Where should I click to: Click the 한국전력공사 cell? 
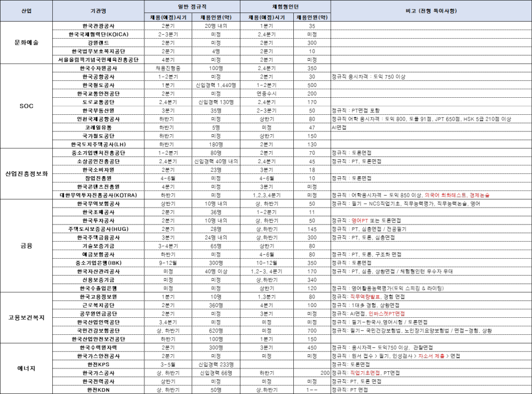click(x=98, y=381)
